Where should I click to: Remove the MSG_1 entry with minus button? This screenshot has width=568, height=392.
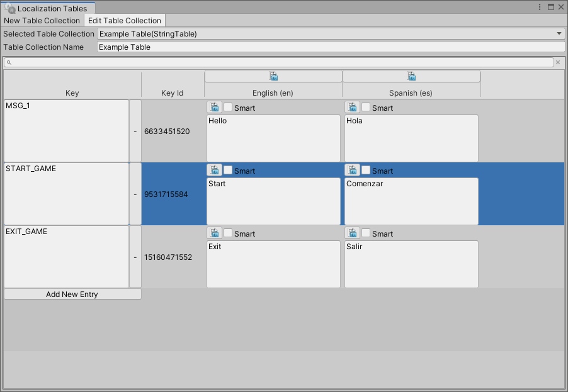pos(135,132)
